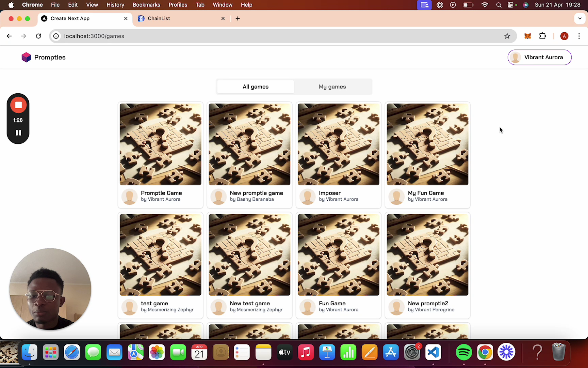Open the Vibrant Aurora account button
The width and height of the screenshot is (588, 368).
[x=539, y=57]
